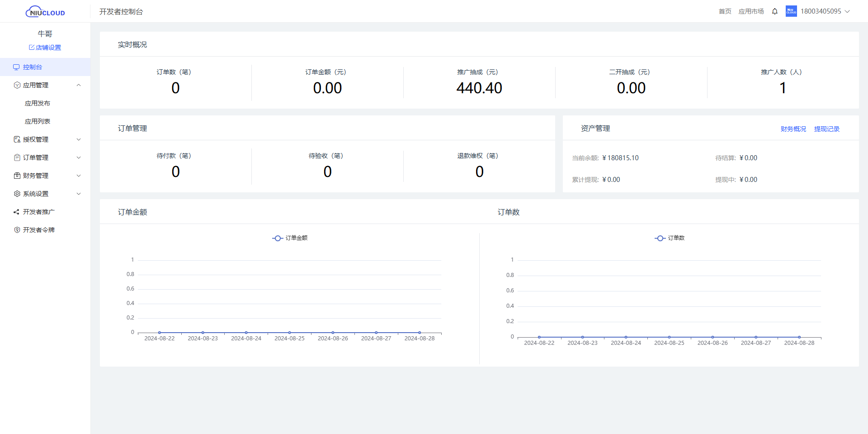Click the 二开抽成 value 0.00
This screenshot has width=868, height=434.
tap(631, 88)
